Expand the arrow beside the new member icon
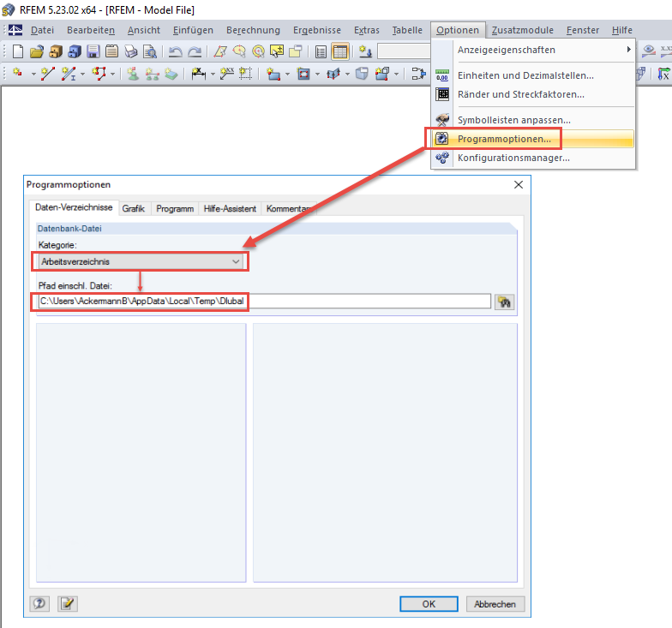 tap(82, 74)
